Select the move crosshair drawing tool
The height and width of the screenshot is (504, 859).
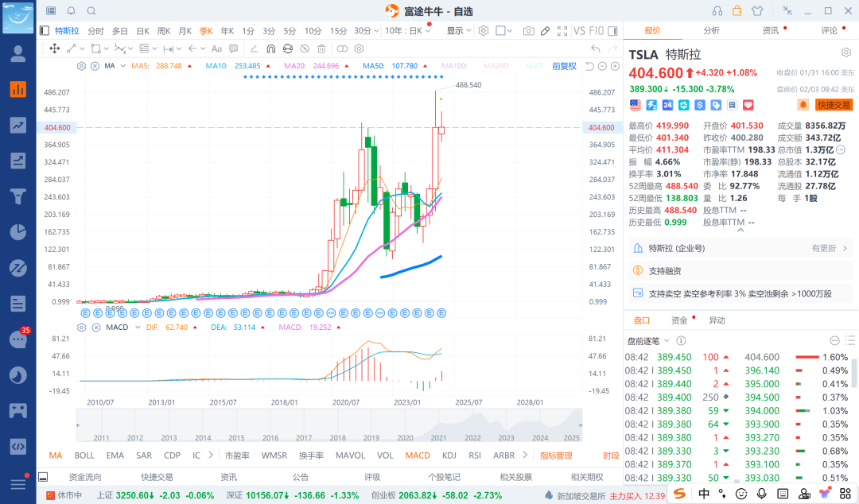point(55,48)
